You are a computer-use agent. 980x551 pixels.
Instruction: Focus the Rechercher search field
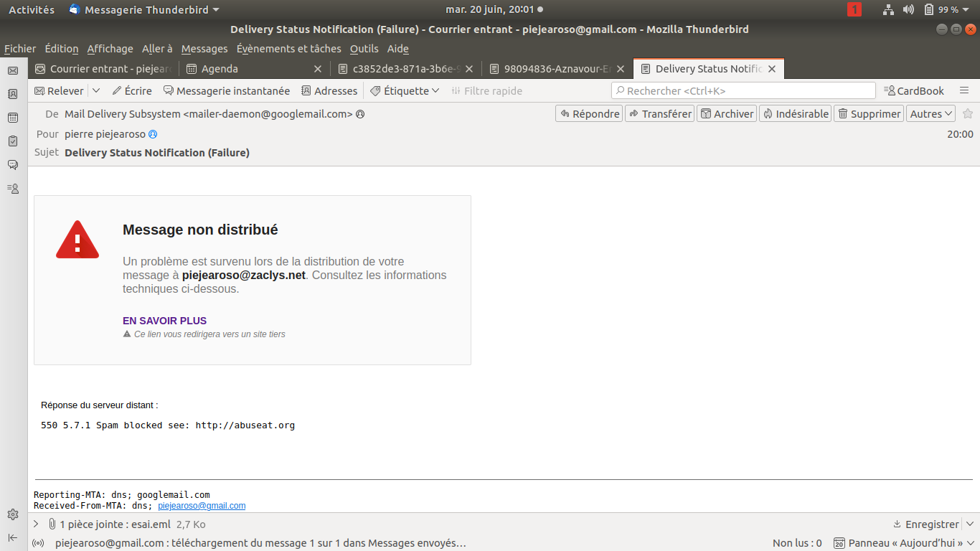pos(743,90)
